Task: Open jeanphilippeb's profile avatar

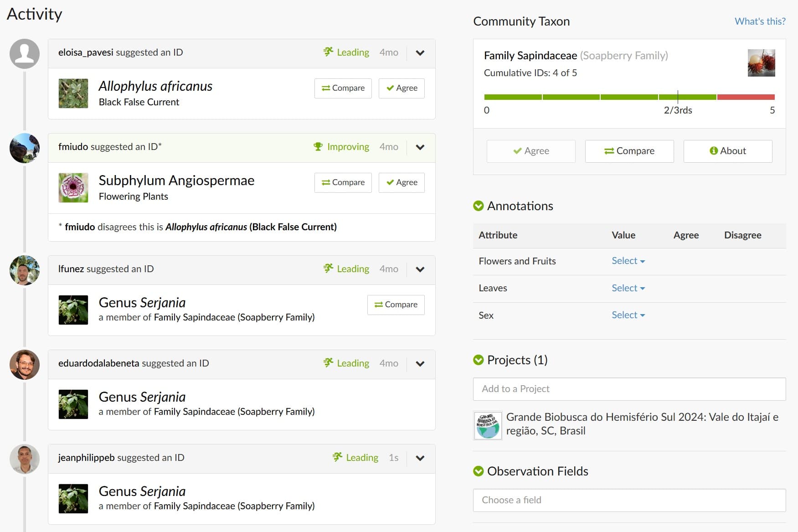Action: 25,459
